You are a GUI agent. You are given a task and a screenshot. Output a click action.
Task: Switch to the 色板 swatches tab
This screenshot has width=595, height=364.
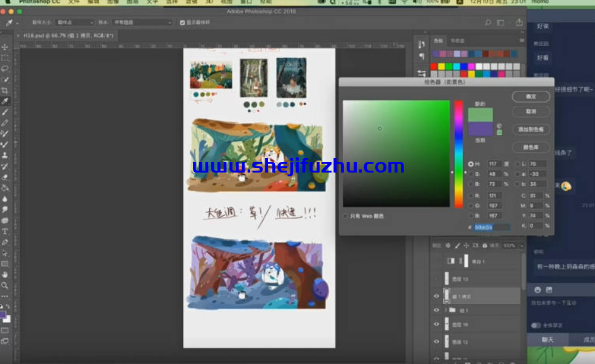pos(438,40)
